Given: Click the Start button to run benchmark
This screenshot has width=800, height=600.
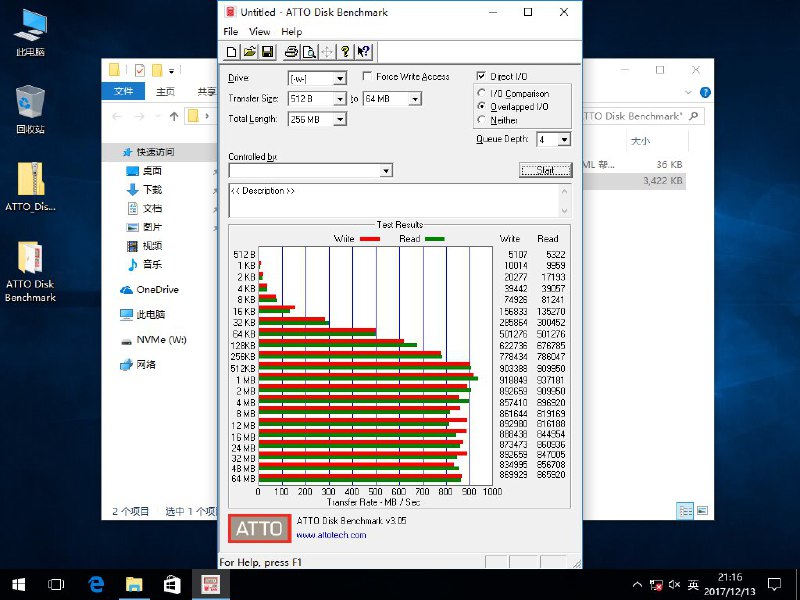Looking at the screenshot, I should (545, 170).
